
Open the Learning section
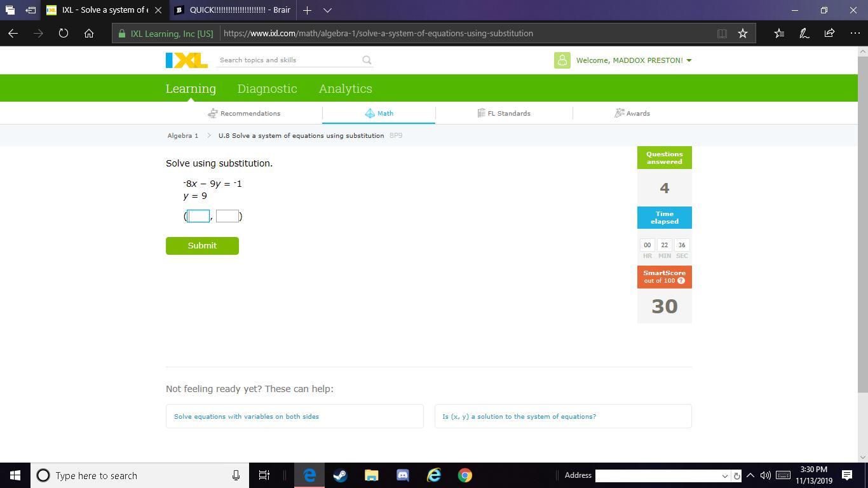click(191, 88)
